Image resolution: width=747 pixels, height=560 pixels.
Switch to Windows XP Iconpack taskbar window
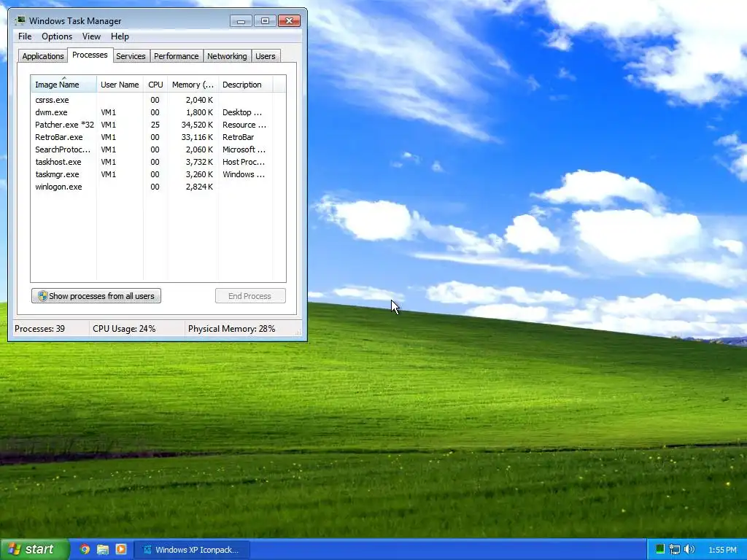pyautogui.click(x=192, y=550)
